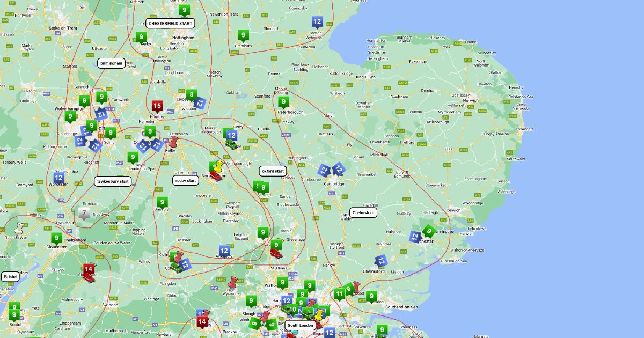The width and height of the screenshot is (644, 338).
Task: Select the red 14 marker at Reading
Action: tap(202, 323)
